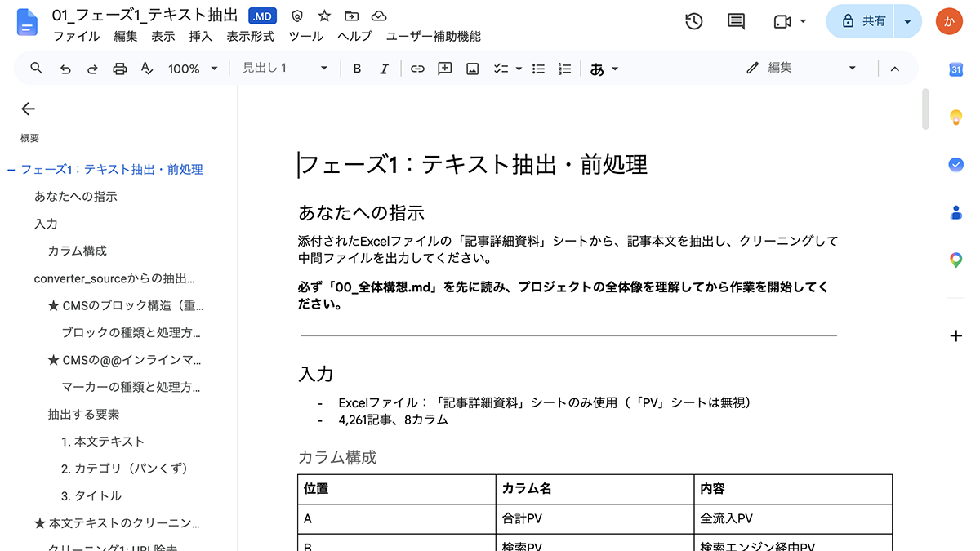Image resolution: width=980 pixels, height=551 pixels.
Task: Go to outline item カラム構成
Action: pyautogui.click(x=78, y=251)
